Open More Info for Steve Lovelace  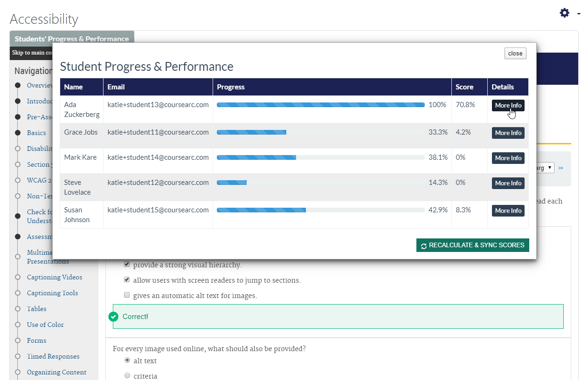point(508,183)
